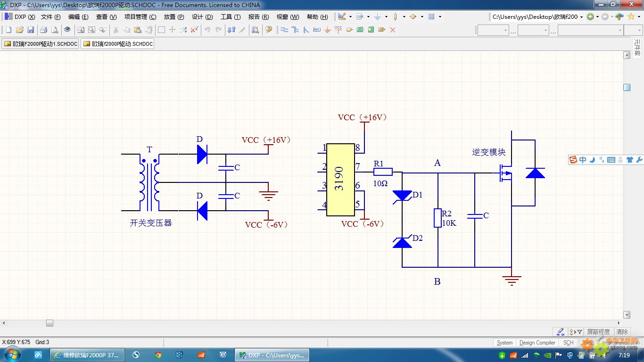Viewport: 644px width, 362px height.
Task: Open the Windows Start button
Action: pyautogui.click(x=12, y=354)
